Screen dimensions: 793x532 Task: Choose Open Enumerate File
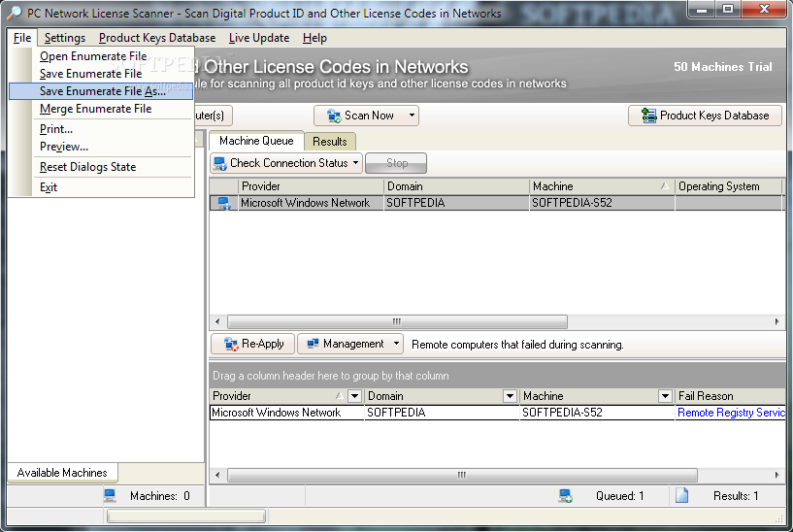[x=101, y=56]
